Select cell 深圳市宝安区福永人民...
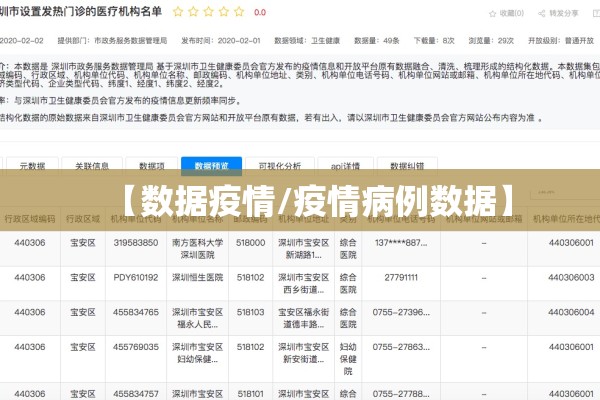Image resolution: width=600 pixels, height=400 pixels. [197, 318]
